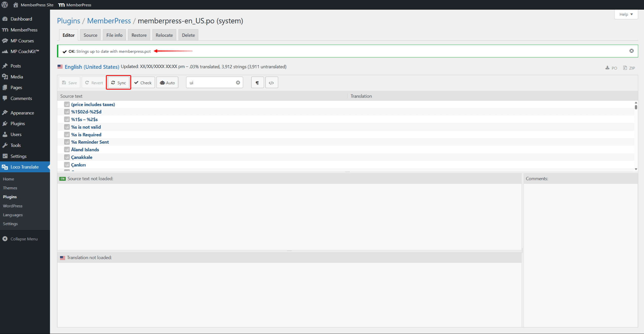Image resolution: width=644 pixels, height=334 pixels.
Task: Expand the Help dropdown
Action: tap(626, 14)
